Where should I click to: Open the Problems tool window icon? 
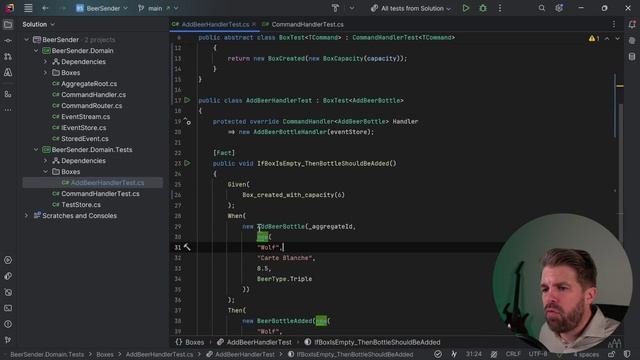pos(8,324)
